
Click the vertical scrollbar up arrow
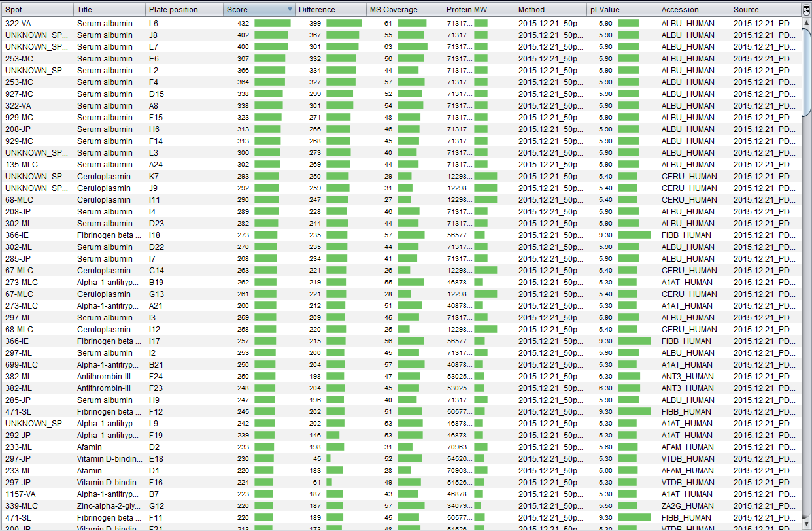coord(806,23)
